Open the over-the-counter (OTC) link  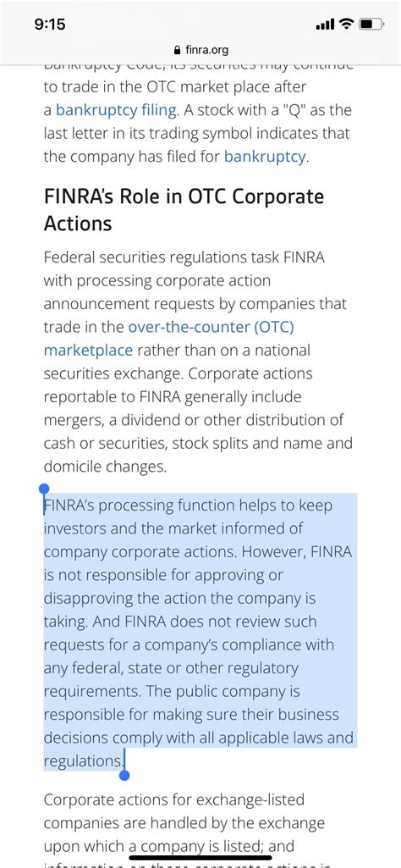(211, 327)
